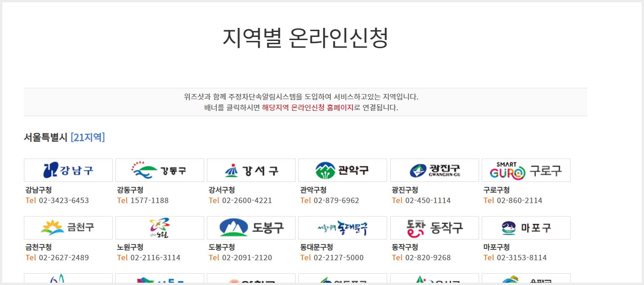Click the 지역별 온라인신청 page title
Viewport: 644px width, 285px height.
(x=305, y=38)
